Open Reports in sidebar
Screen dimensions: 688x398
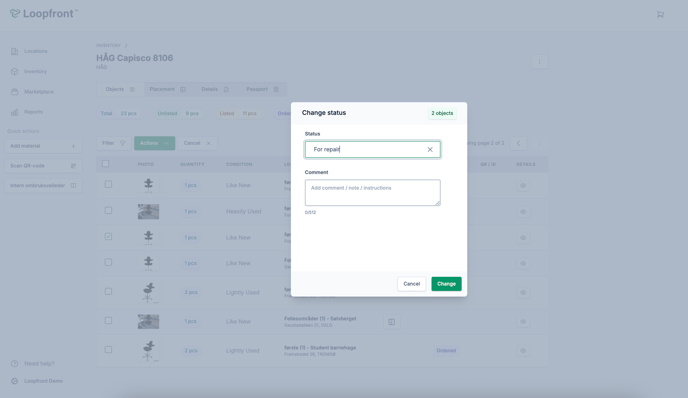[33, 112]
